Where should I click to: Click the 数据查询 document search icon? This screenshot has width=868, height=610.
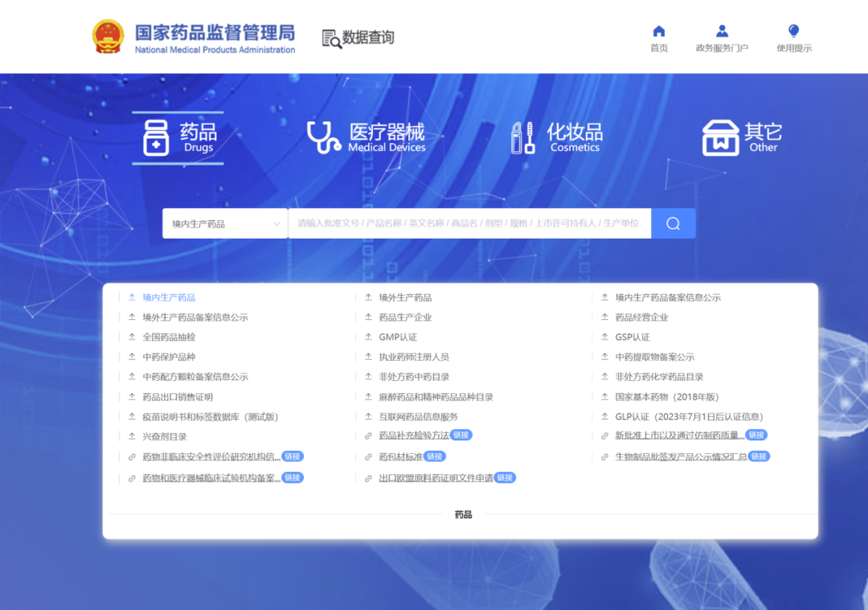[x=332, y=39]
